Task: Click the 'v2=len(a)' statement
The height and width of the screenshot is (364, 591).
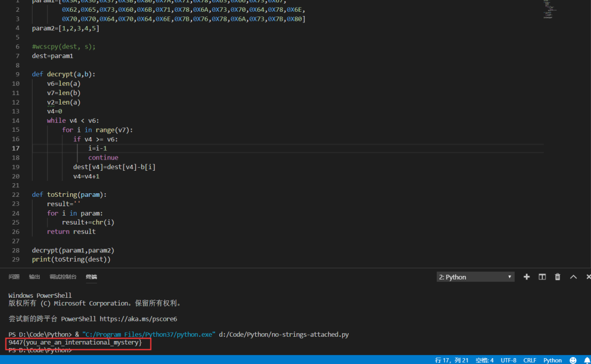Action: click(x=64, y=102)
